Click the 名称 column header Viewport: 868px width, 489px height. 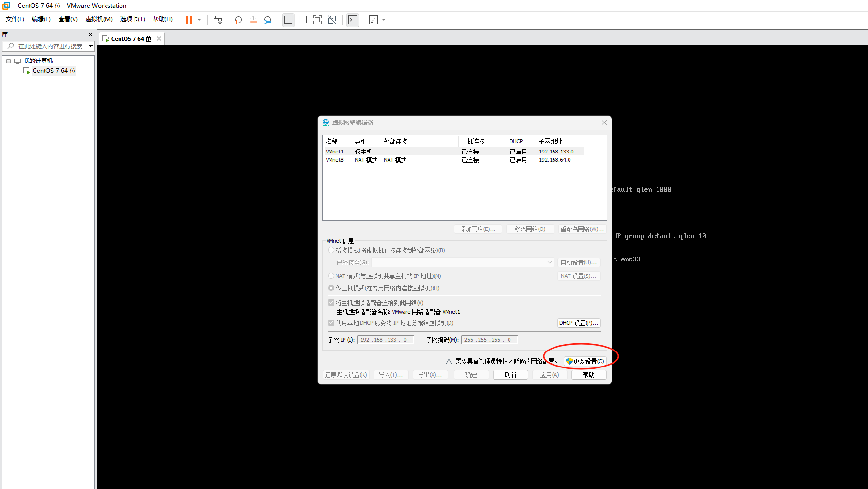337,141
